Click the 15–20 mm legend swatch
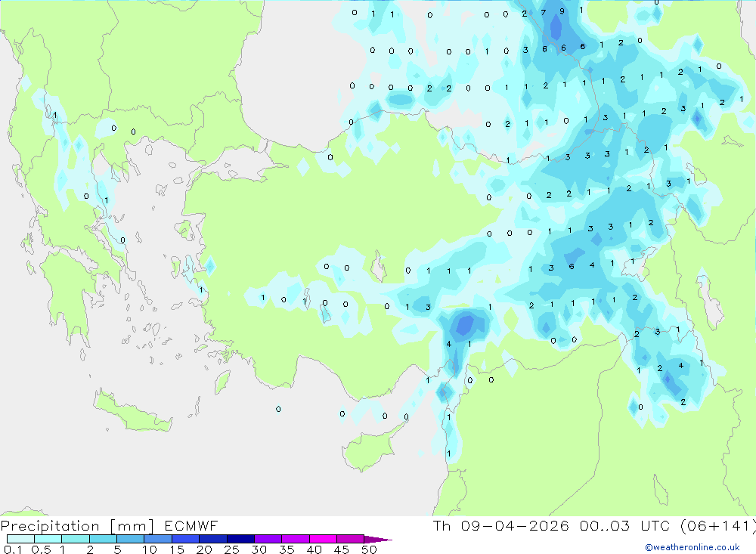 point(185,539)
